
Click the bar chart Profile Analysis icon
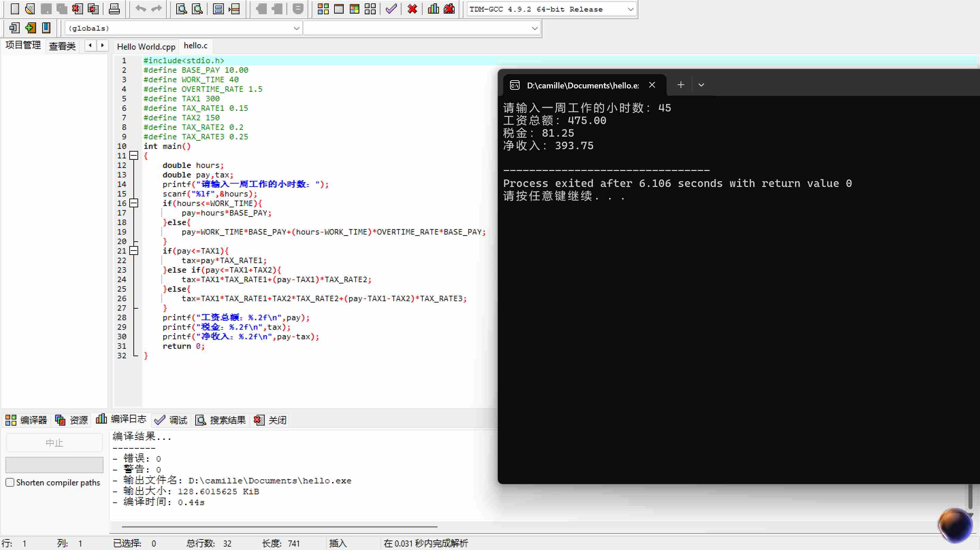coord(433,9)
